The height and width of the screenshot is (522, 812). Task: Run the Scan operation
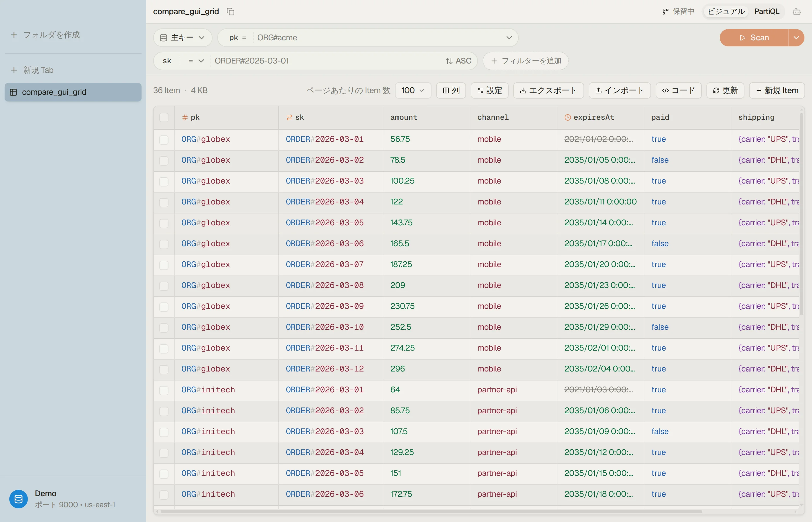[x=754, y=38]
